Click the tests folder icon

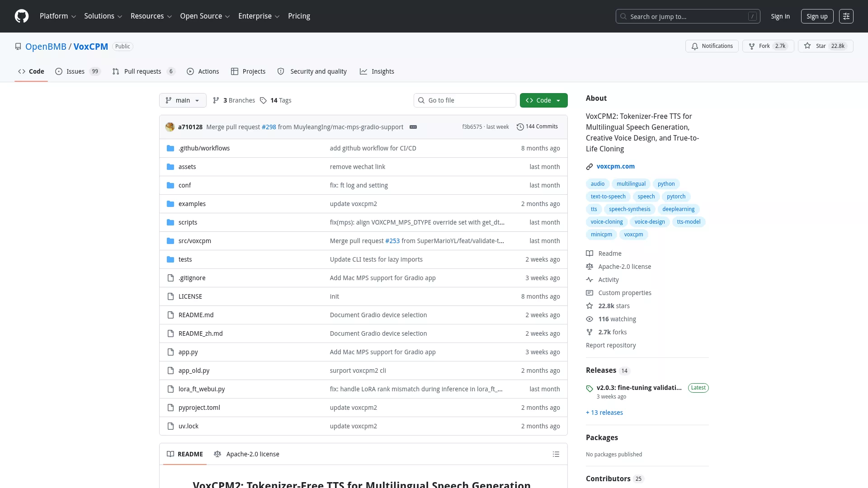(x=170, y=259)
